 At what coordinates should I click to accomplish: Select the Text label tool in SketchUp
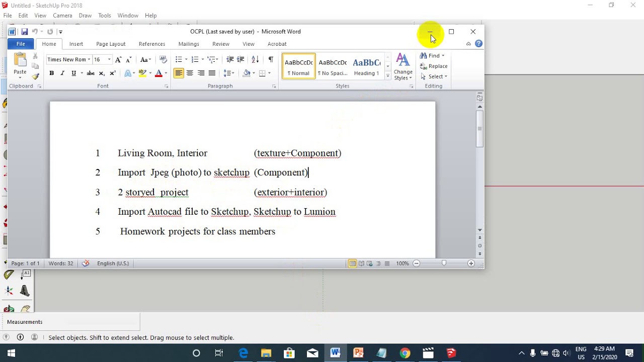click(26, 274)
